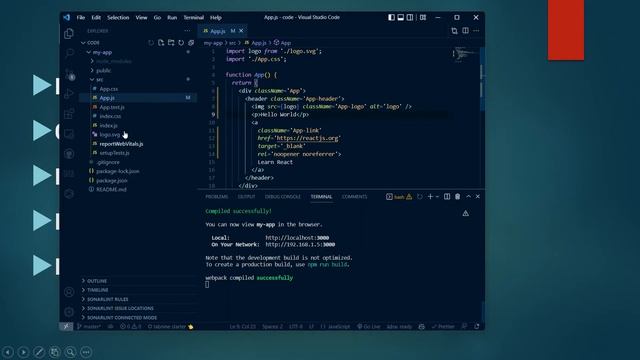The width and height of the screenshot is (640, 360).
Task: Open the Explorer view in activity bar
Action: coord(69,33)
